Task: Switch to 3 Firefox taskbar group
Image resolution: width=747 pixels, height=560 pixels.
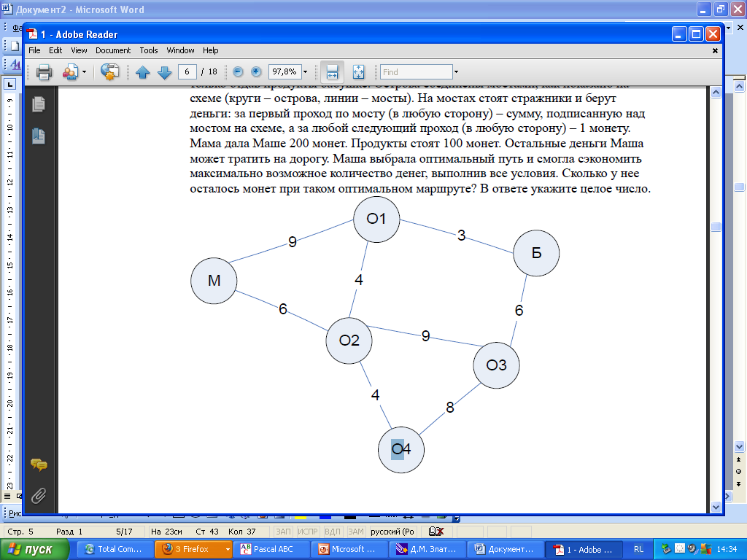Action: click(x=189, y=550)
